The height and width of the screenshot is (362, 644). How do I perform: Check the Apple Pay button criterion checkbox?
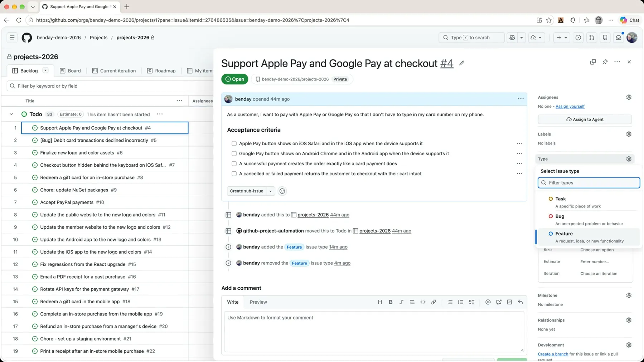(x=234, y=143)
